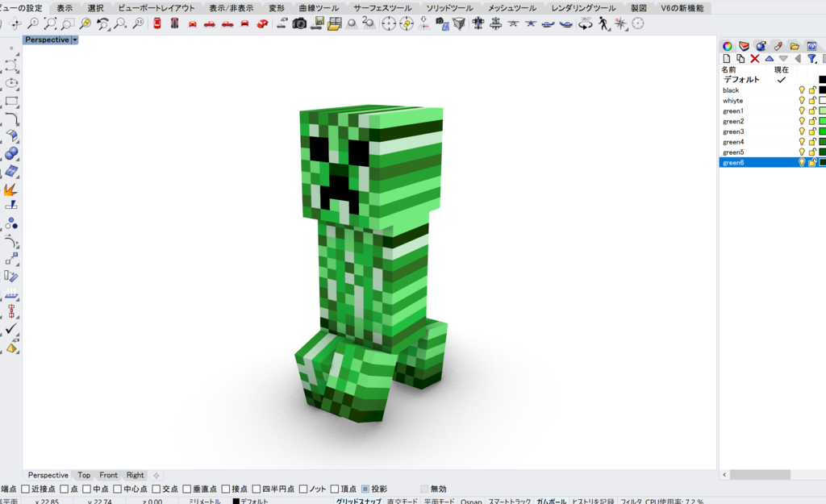Click the Walkabout walking person icon
This screenshot has width=826, height=504.
click(x=603, y=23)
